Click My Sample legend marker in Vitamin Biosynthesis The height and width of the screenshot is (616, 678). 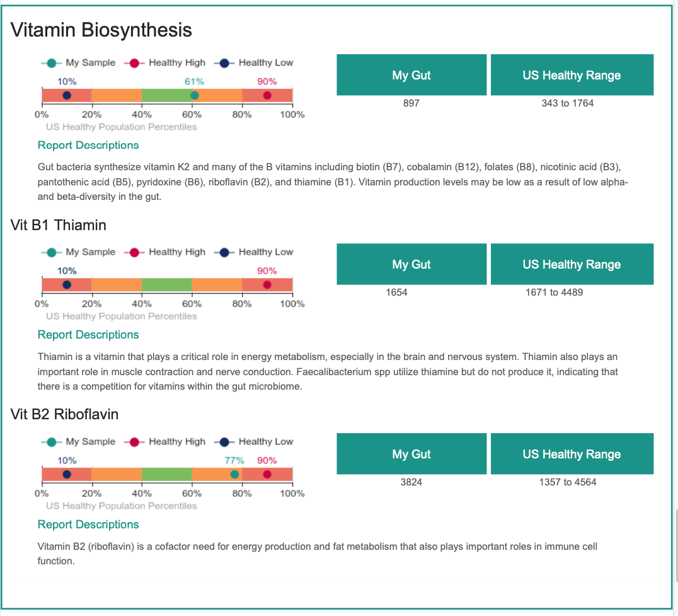[x=52, y=63]
